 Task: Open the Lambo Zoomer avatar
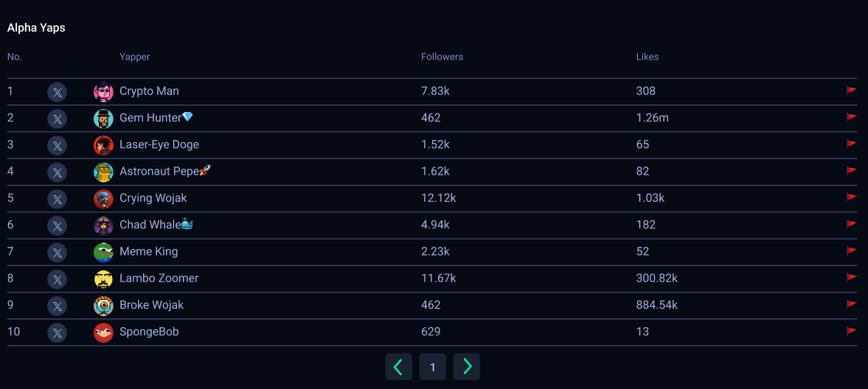103,279
